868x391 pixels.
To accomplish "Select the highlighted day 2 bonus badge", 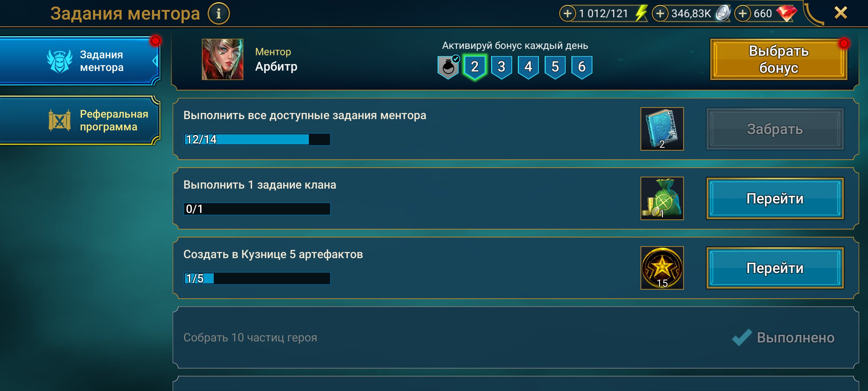I will point(475,67).
